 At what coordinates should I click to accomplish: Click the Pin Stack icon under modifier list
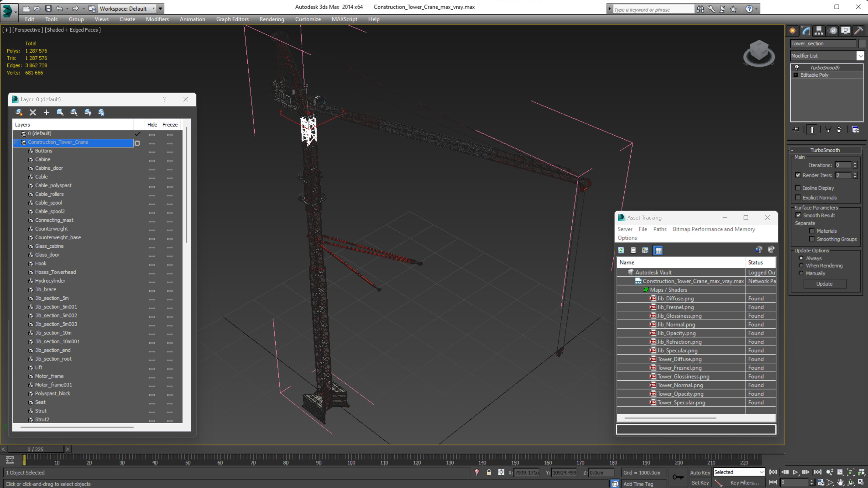(796, 130)
